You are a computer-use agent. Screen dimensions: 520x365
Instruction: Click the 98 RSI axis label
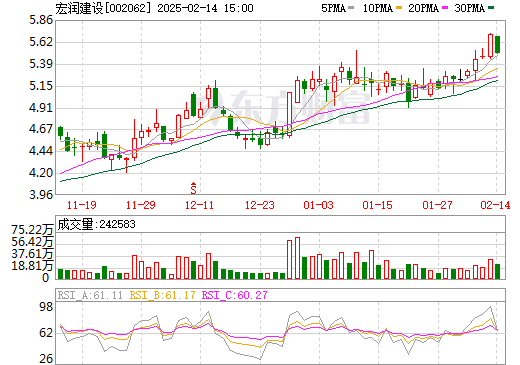click(46, 307)
